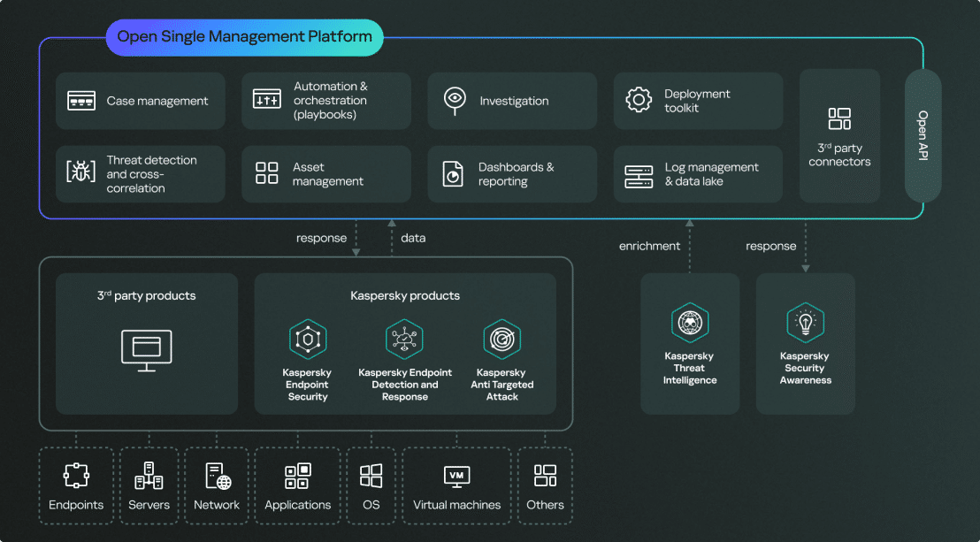
Task: Click the Asset management label
Action: [327, 174]
